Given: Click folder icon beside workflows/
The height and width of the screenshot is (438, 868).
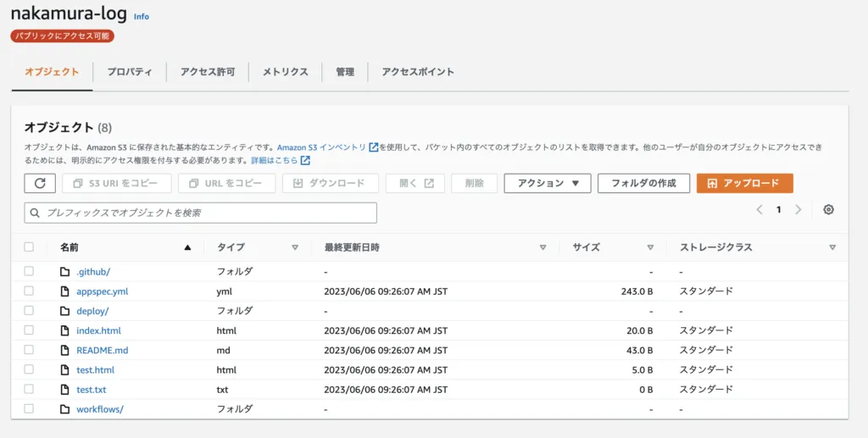Looking at the screenshot, I should pos(64,409).
